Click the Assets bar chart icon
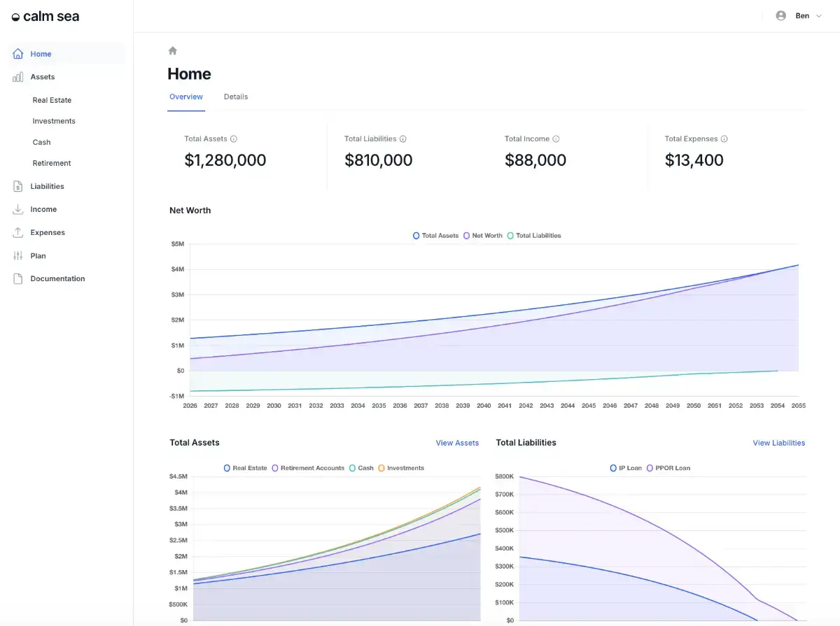Viewport: 840px width, 626px height. pyautogui.click(x=18, y=77)
